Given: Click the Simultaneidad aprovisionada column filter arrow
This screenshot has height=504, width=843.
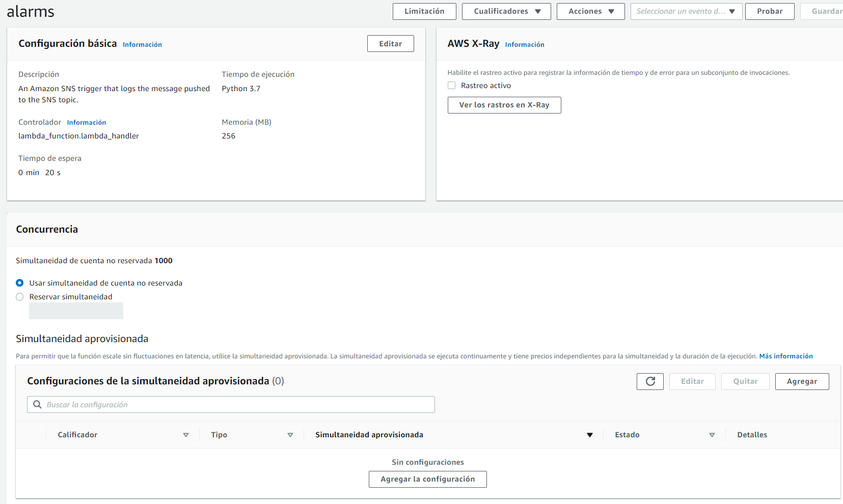Looking at the screenshot, I should [x=589, y=435].
